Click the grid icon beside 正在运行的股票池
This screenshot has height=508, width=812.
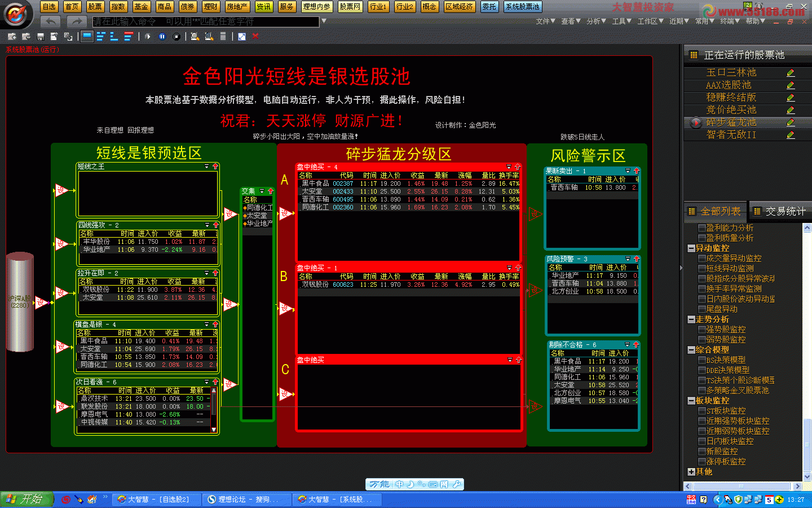click(x=694, y=55)
